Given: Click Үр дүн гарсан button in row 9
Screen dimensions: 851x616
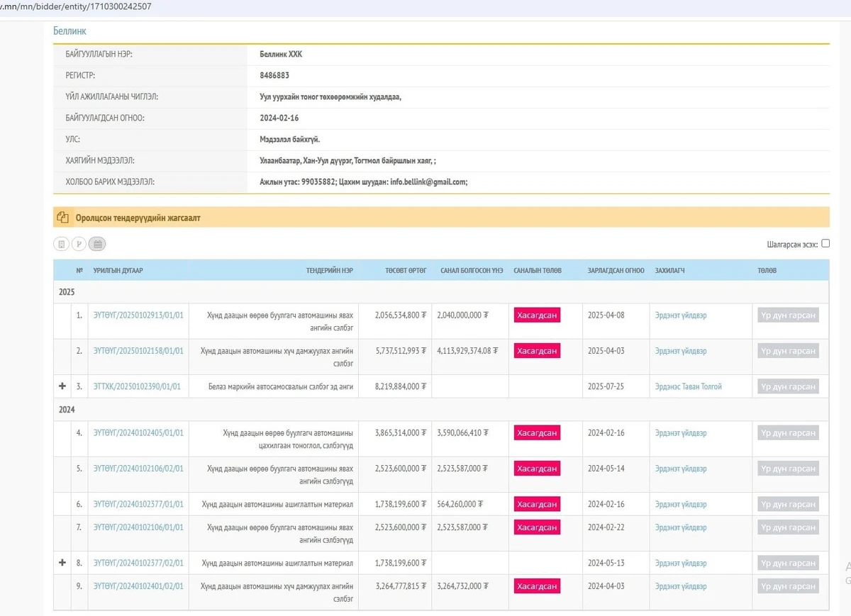Looking at the screenshot, I should (788, 586).
